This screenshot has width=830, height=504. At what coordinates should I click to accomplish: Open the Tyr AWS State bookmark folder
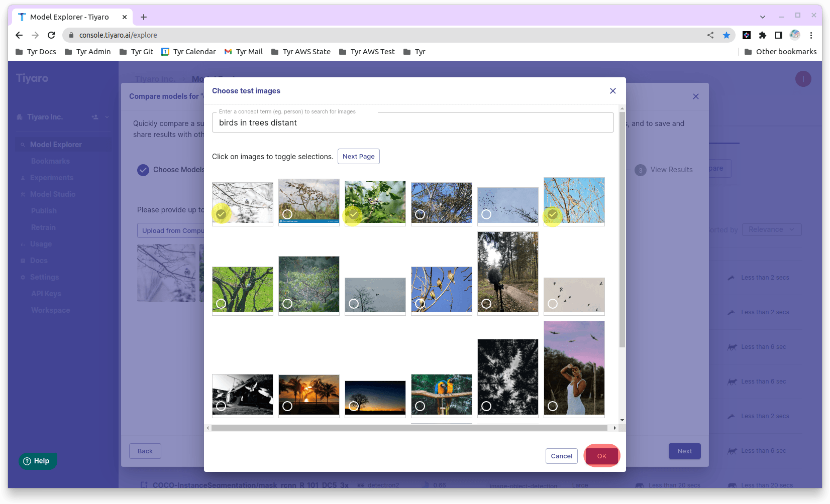301,52
